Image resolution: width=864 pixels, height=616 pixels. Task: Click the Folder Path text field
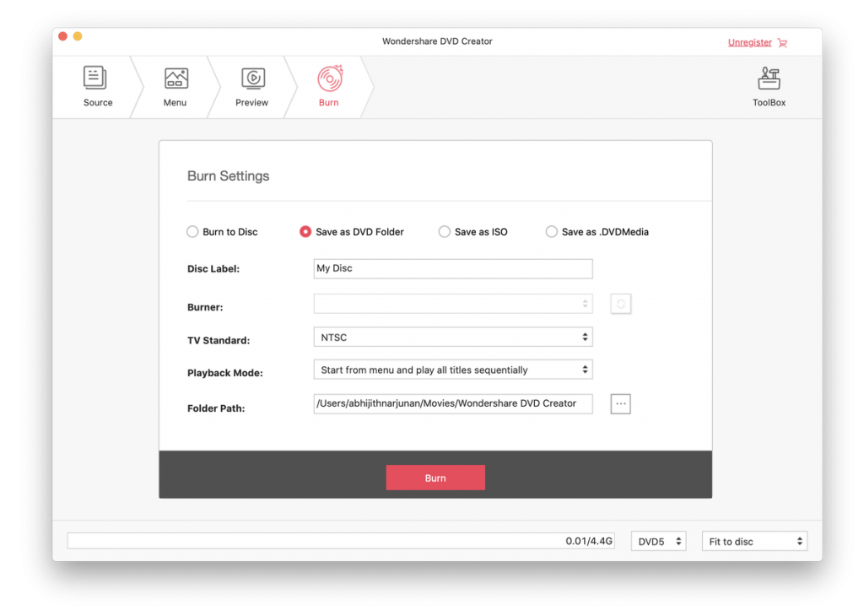453,404
